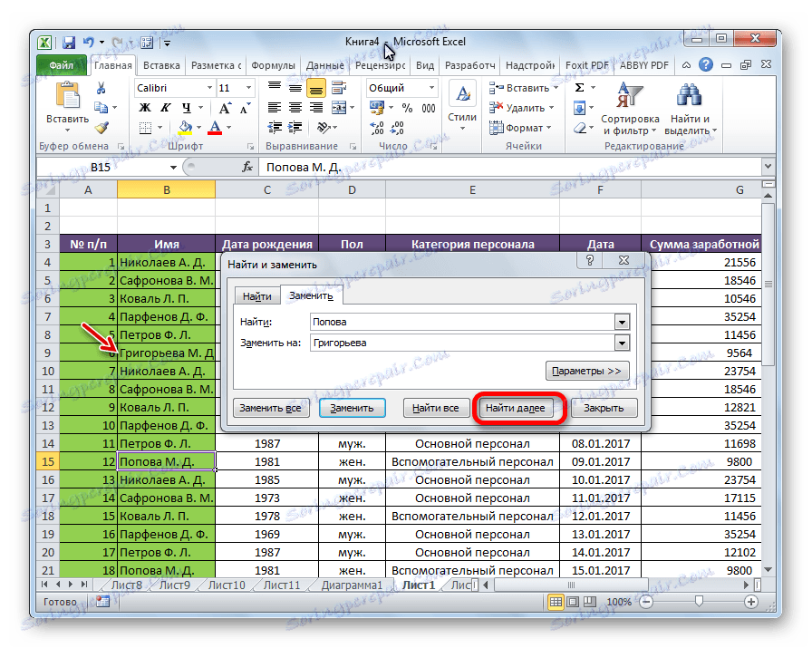The height and width of the screenshot is (648, 812).
Task: Expand the 'Заменить на' field dropdown arrow
Action: coord(621,343)
